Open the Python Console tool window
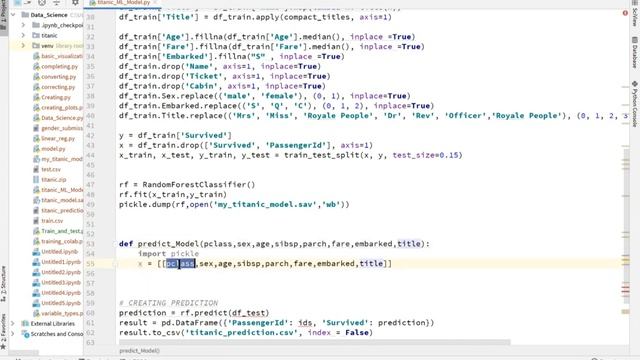The height and width of the screenshot is (360, 640). [x=635, y=104]
